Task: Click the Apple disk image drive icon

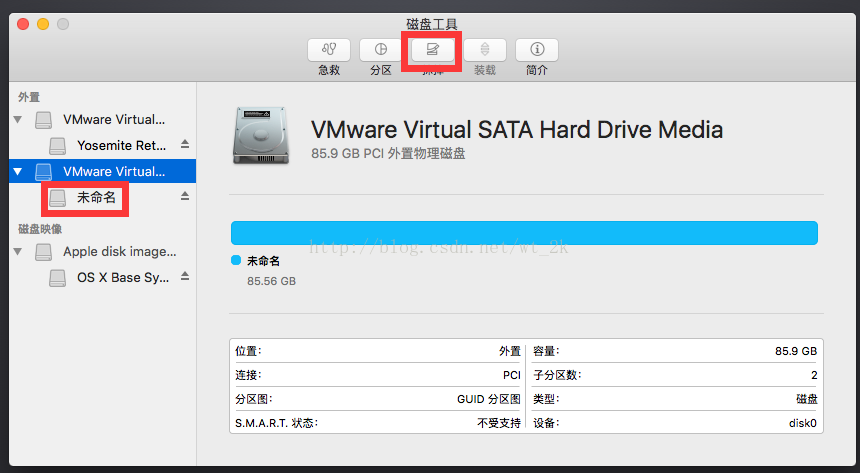Action: coord(43,252)
